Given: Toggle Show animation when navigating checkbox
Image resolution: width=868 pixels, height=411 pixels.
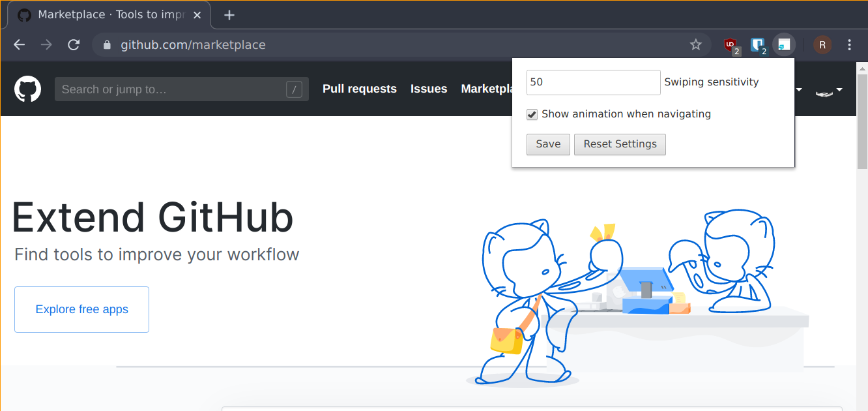Looking at the screenshot, I should (532, 114).
